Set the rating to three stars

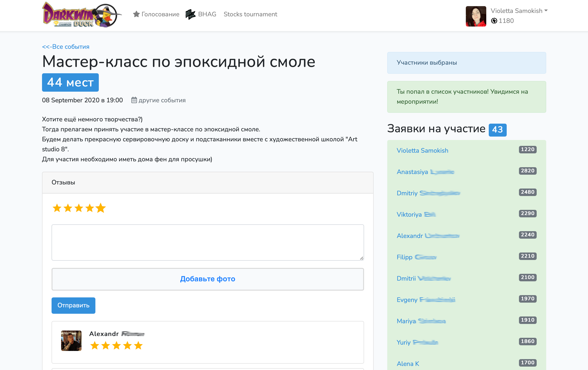click(79, 208)
